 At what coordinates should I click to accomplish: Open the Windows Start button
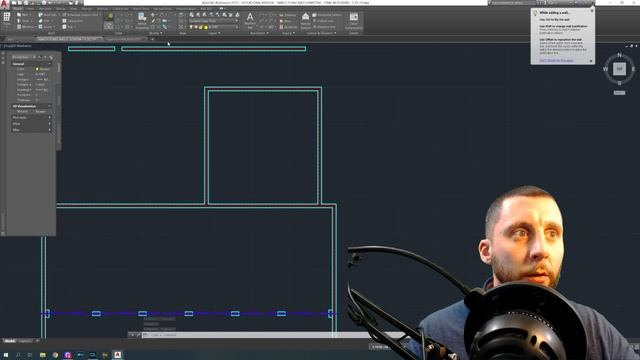click(x=6, y=355)
